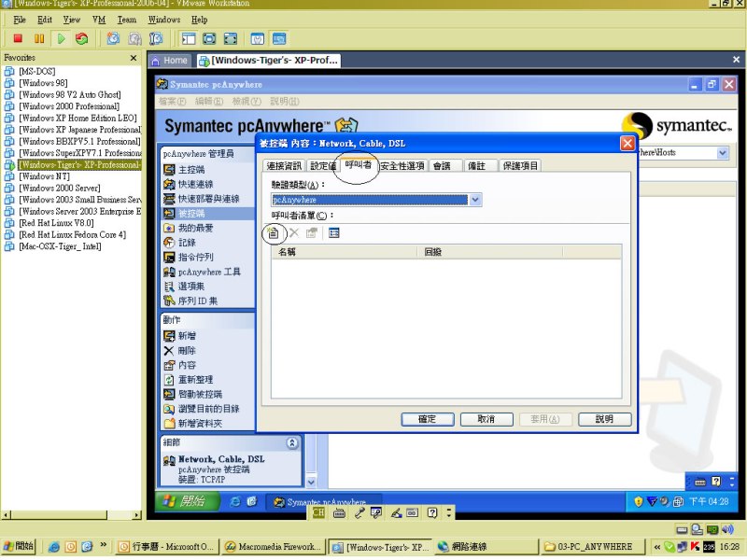Click the green Power On play icon
The width and height of the screenshot is (747, 560).
point(61,38)
